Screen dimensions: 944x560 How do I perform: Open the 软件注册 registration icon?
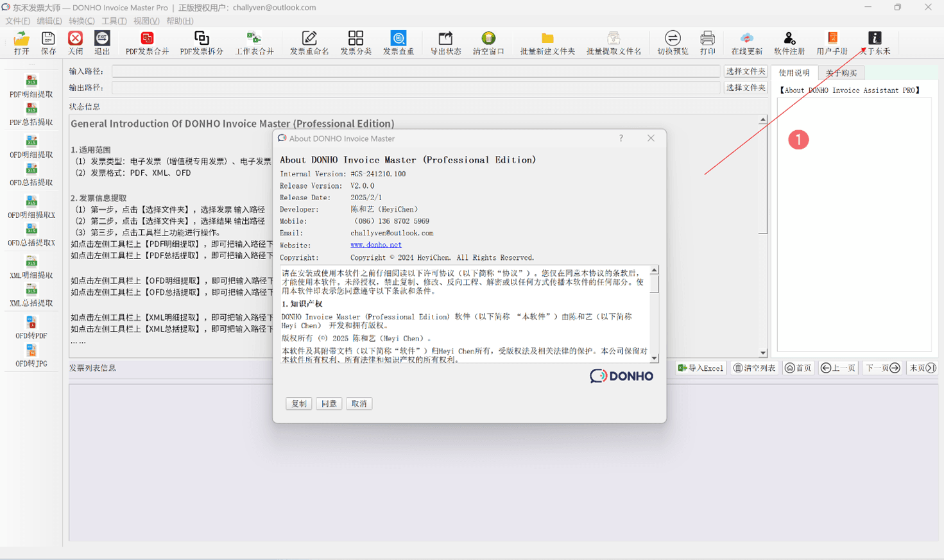789,43
